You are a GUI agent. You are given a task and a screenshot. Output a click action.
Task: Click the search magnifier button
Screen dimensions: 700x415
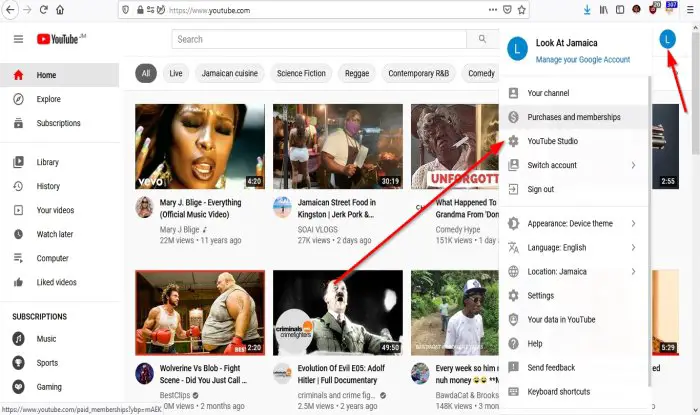tap(482, 39)
